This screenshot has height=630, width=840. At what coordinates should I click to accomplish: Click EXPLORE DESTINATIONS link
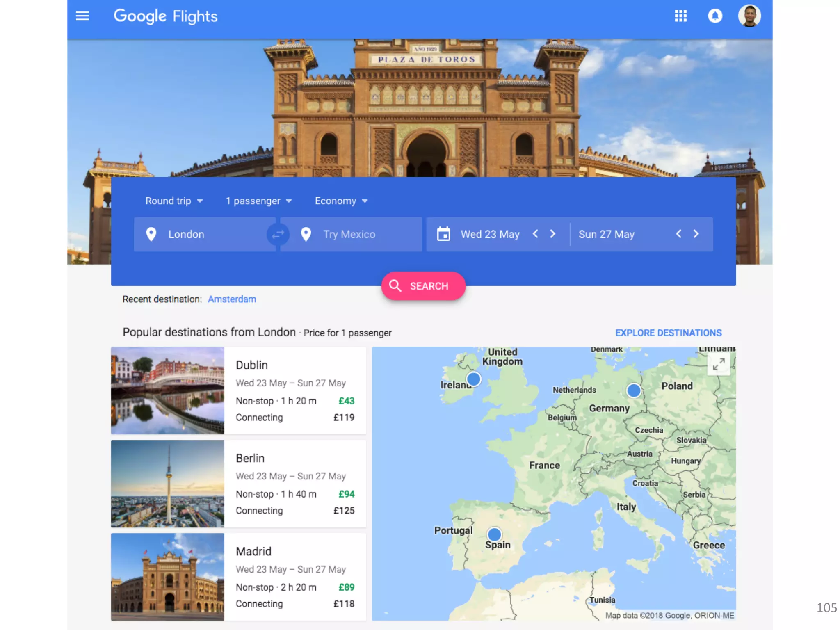click(668, 333)
